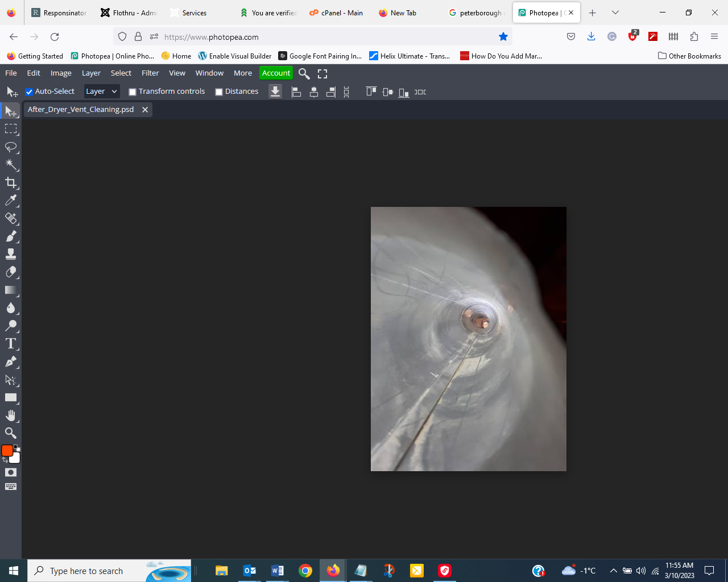Open Photopea's search
Image resolution: width=728 pixels, height=582 pixels.
click(x=304, y=73)
